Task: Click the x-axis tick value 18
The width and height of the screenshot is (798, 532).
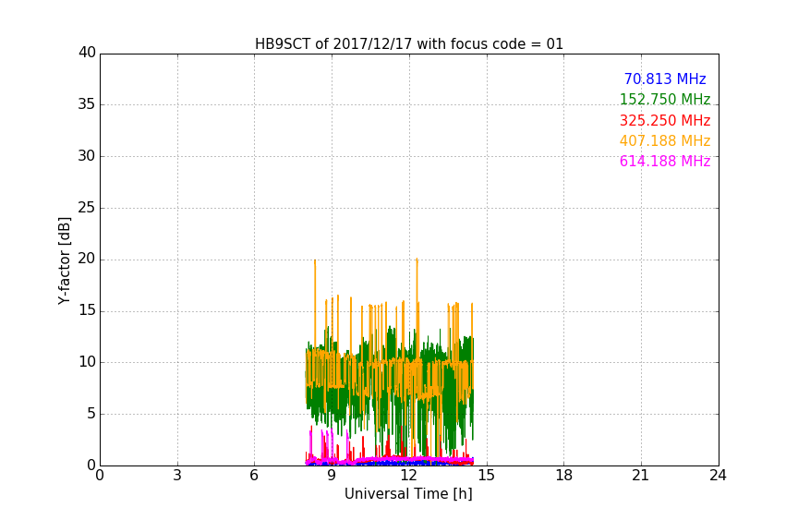Action: click(x=564, y=476)
